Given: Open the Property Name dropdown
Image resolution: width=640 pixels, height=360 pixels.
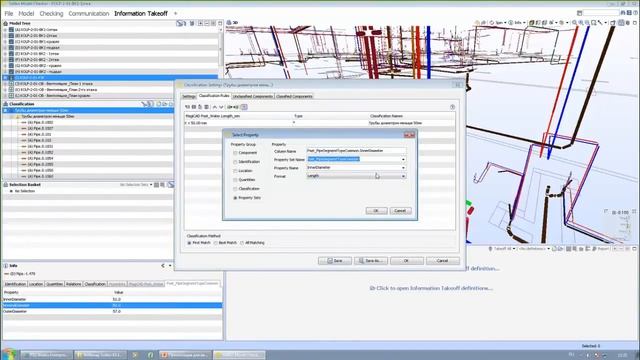Looking at the screenshot, I should coord(403,168).
